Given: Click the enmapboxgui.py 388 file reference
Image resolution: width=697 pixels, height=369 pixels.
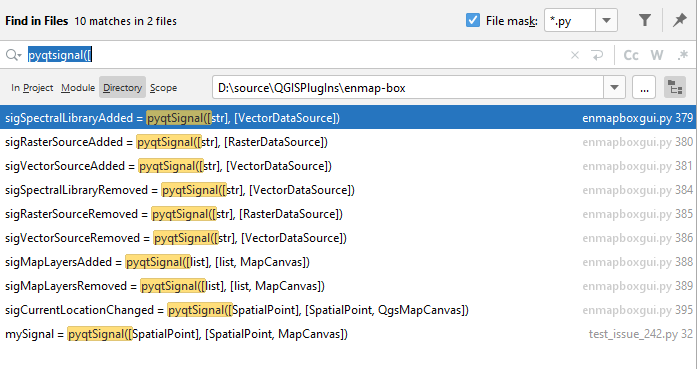Looking at the screenshot, I should click(637, 262).
